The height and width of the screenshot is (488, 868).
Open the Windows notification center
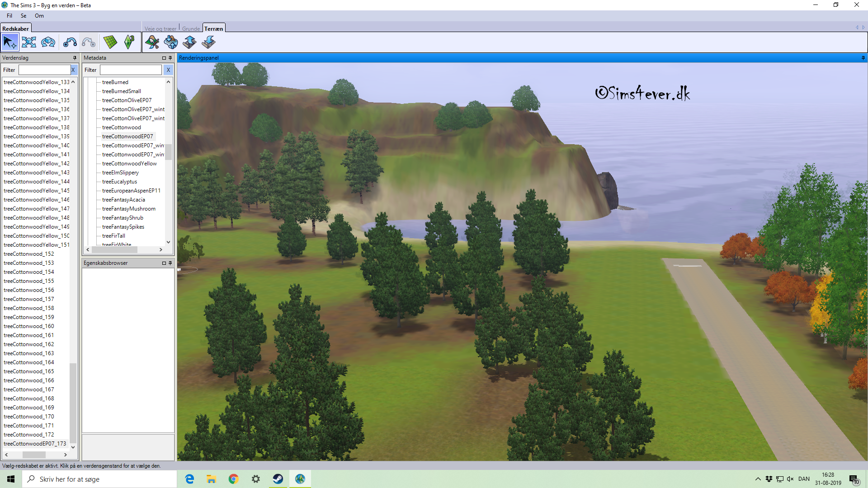(x=854, y=479)
